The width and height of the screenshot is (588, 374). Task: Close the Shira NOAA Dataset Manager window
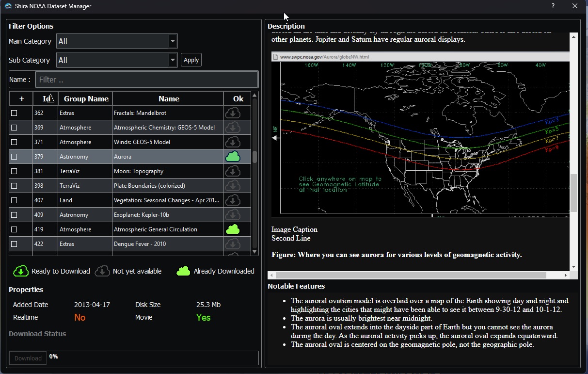point(575,6)
